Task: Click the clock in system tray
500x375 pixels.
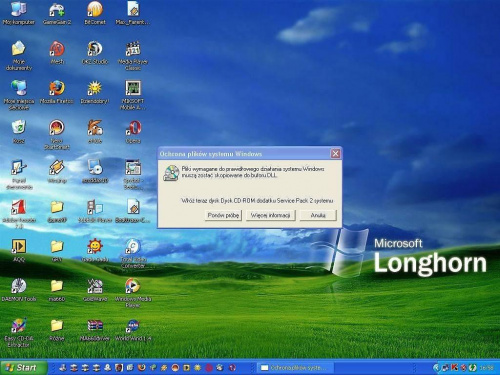Action: click(x=486, y=368)
